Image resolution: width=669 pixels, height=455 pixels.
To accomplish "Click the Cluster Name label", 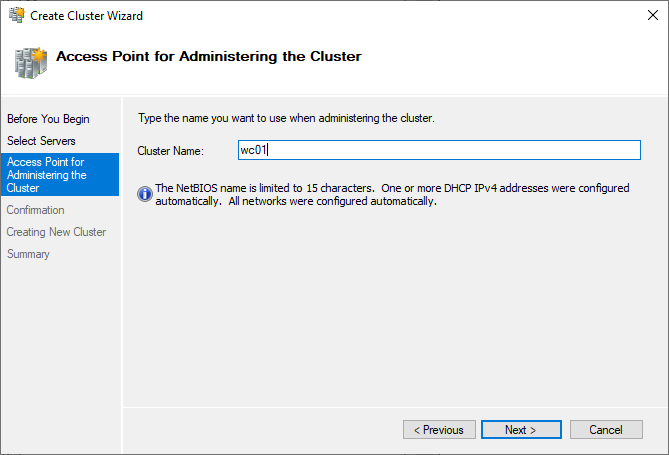I will [170, 151].
